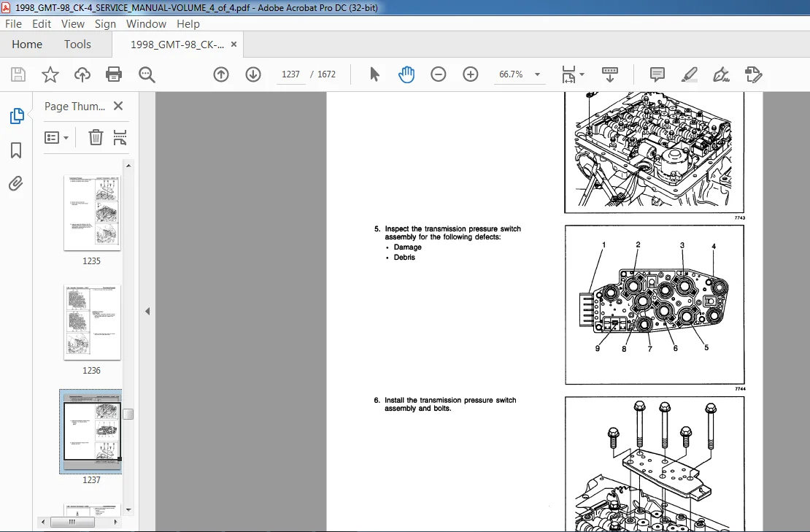
Task: Click the 66.7% zoom value field
Action: [511, 74]
